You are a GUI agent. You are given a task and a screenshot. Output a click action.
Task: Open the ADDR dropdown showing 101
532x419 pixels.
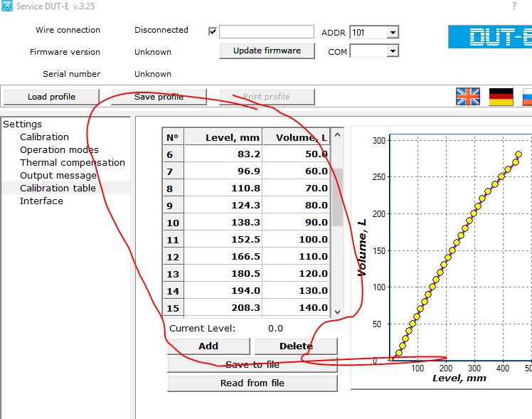(393, 33)
